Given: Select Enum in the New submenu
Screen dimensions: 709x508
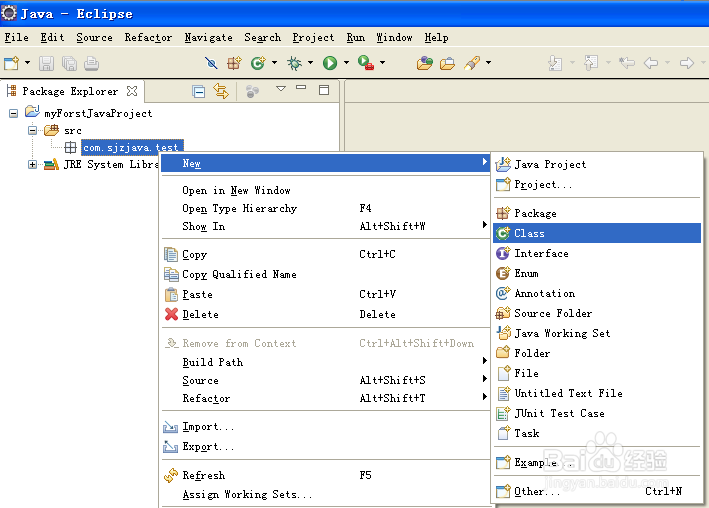Looking at the screenshot, I should [597, 273].
